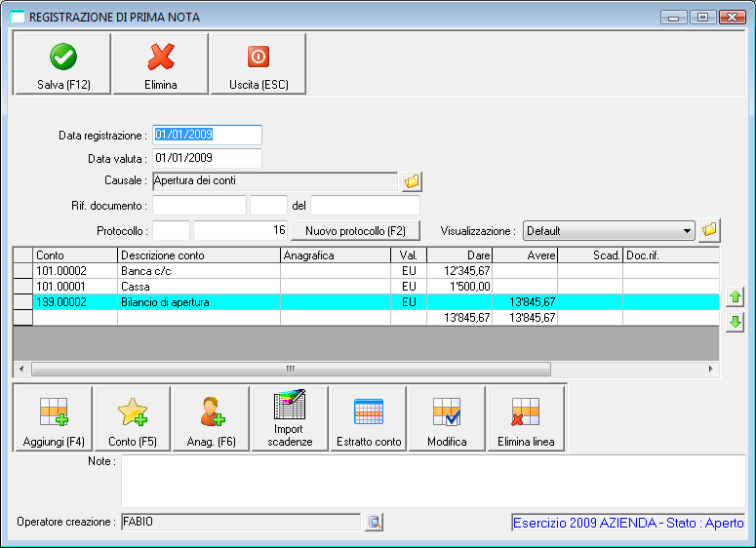Click the row selector for Cassa row
Image resolution: width=756 pixels, height=548 pixels.
(22, 287)
